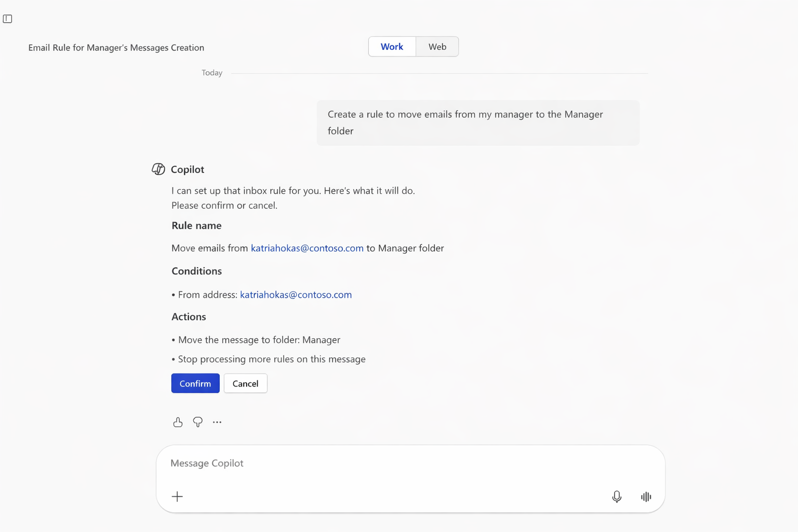Switch to the Web tab
The width and height of the screenshot is (798, 532).
[437, 47]
